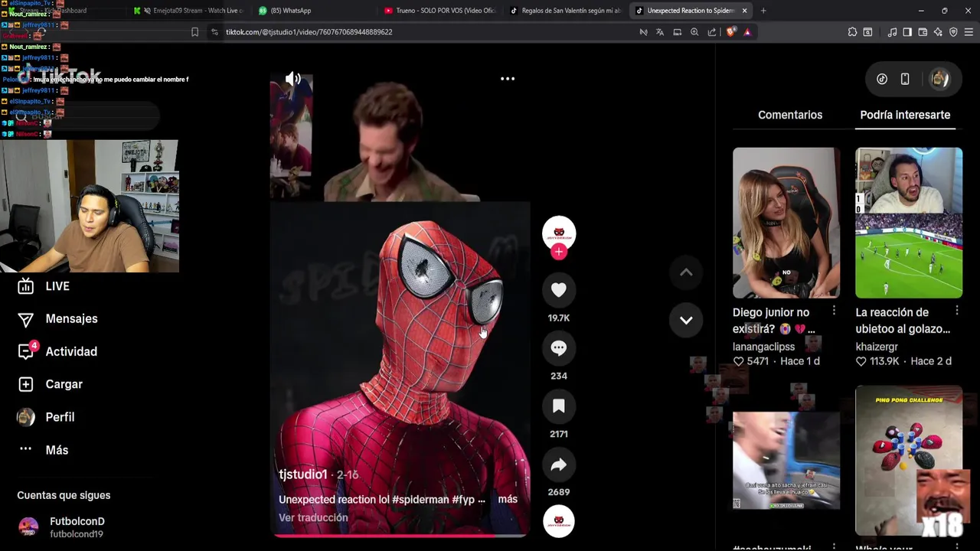This screenshot has width=980, height=551.
Task: Open the video's three-dot options menu
Action: click(508, 79)
